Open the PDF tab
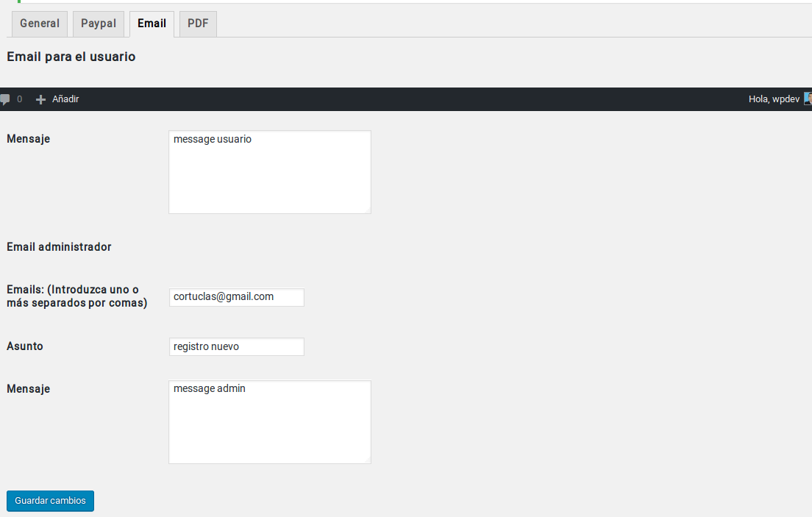Image resolution: width=812 pixels, height=517 pixels. tap(198, 24)
